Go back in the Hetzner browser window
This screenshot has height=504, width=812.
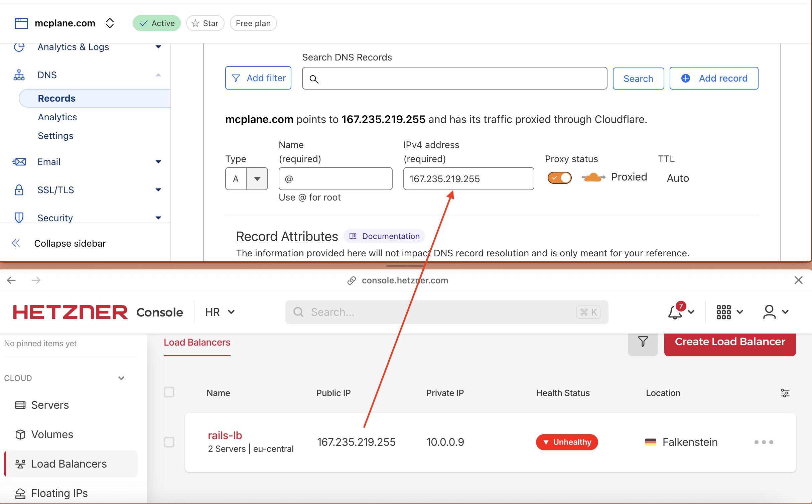tap(11, 280)
